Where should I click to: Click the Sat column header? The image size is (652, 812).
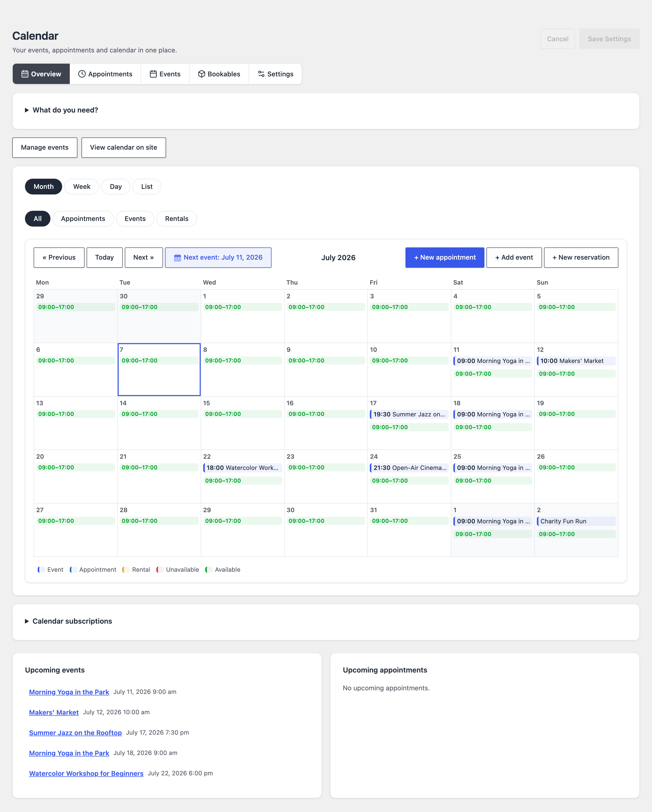pyautogui.click(x=458, y=283)
